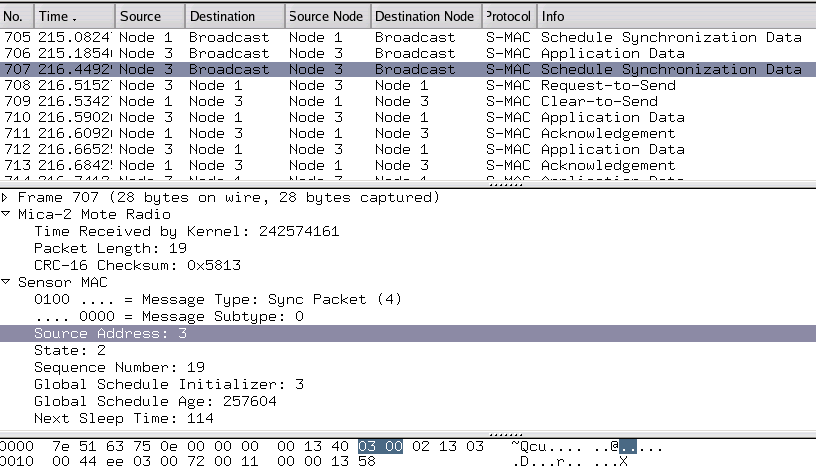
Task: Select the CRC-16 Checksum field
Action: (137, 265)
